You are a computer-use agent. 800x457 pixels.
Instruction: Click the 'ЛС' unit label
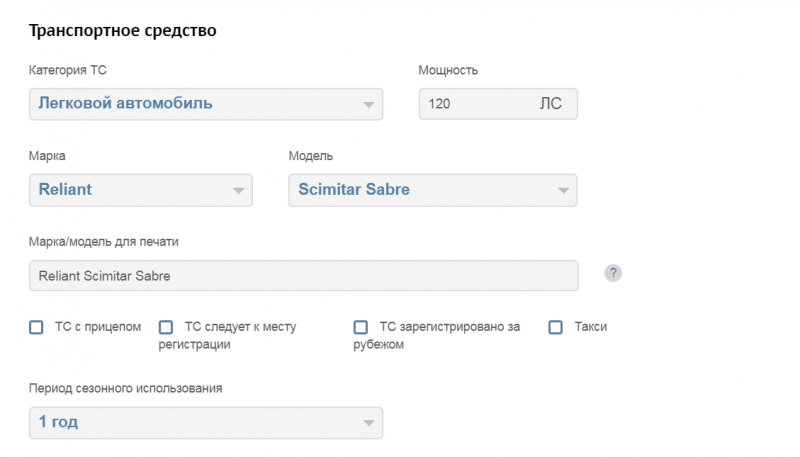pos(550,103)
